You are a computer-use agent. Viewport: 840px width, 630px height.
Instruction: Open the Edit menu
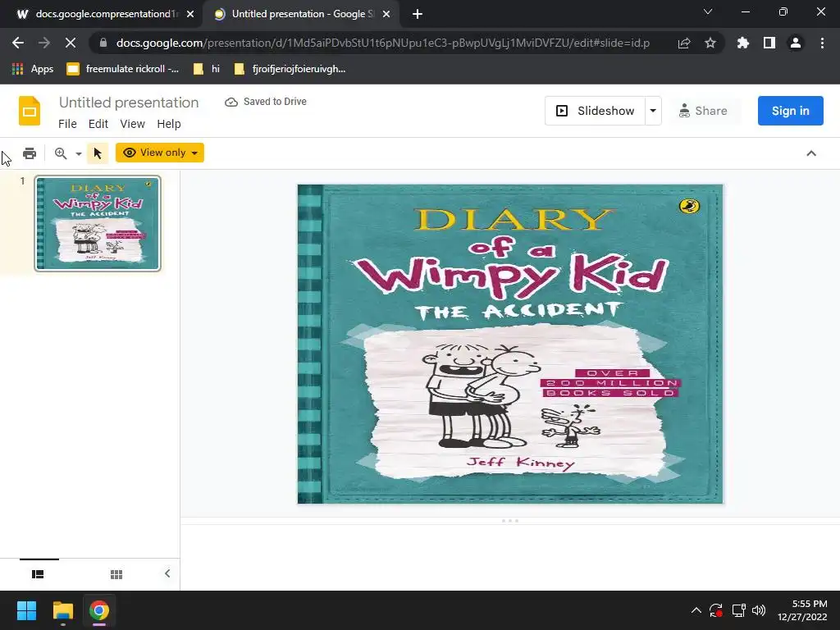98,124
